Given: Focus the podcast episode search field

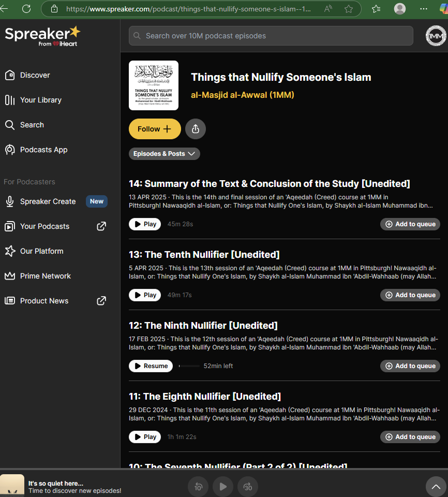Looking at the screenshot, I should (271, 36).
